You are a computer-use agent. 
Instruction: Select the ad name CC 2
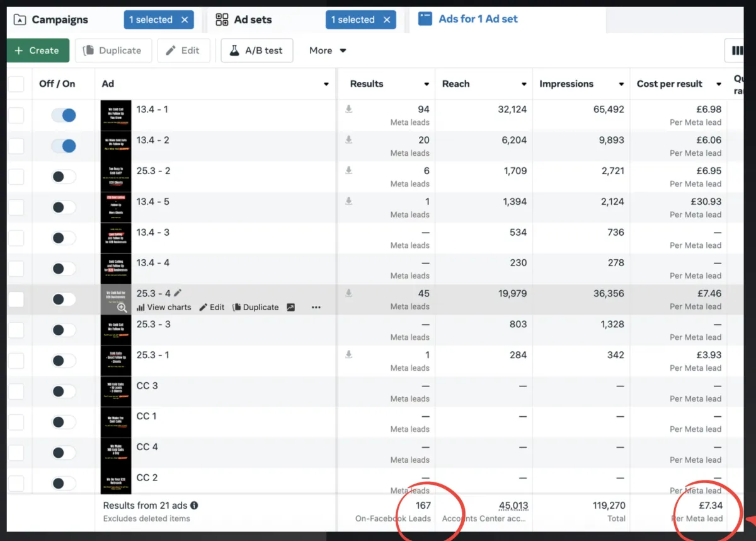[x=147, y=477]
